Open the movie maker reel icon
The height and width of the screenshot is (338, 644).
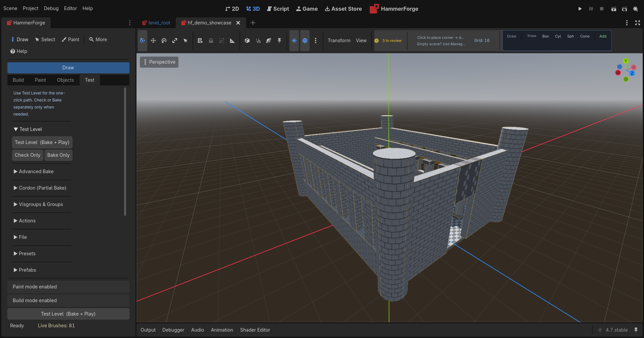(635, 9)
